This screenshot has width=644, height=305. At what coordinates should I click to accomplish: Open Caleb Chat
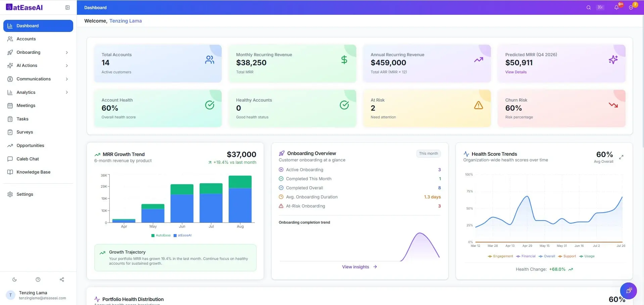click(38, 159)
